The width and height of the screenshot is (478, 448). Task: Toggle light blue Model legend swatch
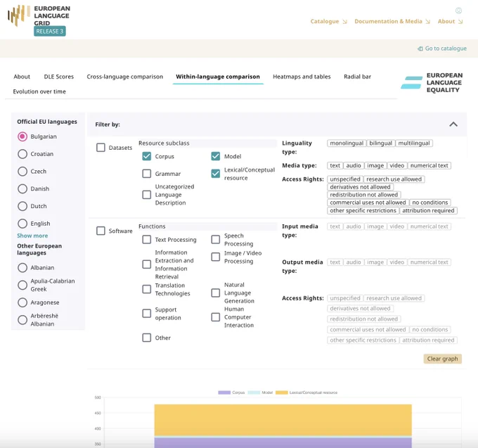pos(254,392)
